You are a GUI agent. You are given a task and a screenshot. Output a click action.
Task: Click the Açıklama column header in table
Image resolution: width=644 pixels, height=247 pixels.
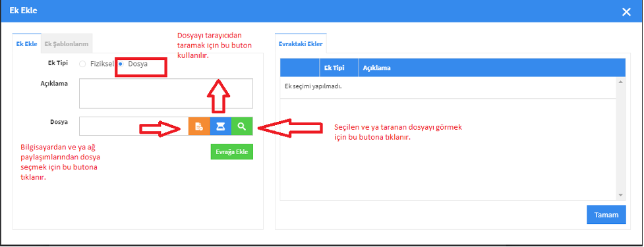pyautogui.click(x=492, y=68)
